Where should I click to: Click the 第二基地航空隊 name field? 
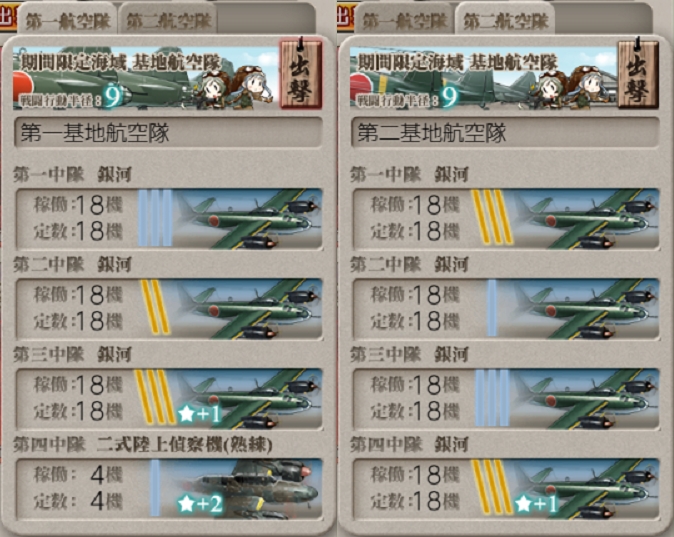[x=505, y=132]
